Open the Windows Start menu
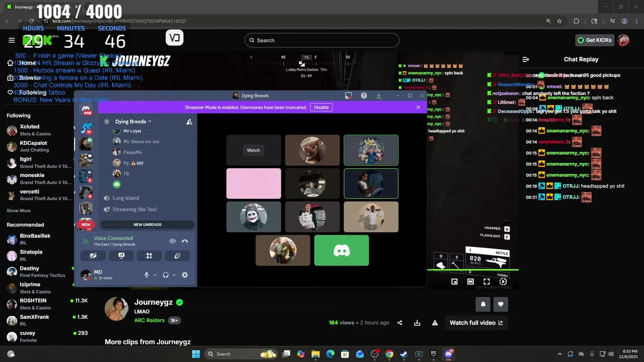The width and height of the screenshot is (644, 362). 196,354
